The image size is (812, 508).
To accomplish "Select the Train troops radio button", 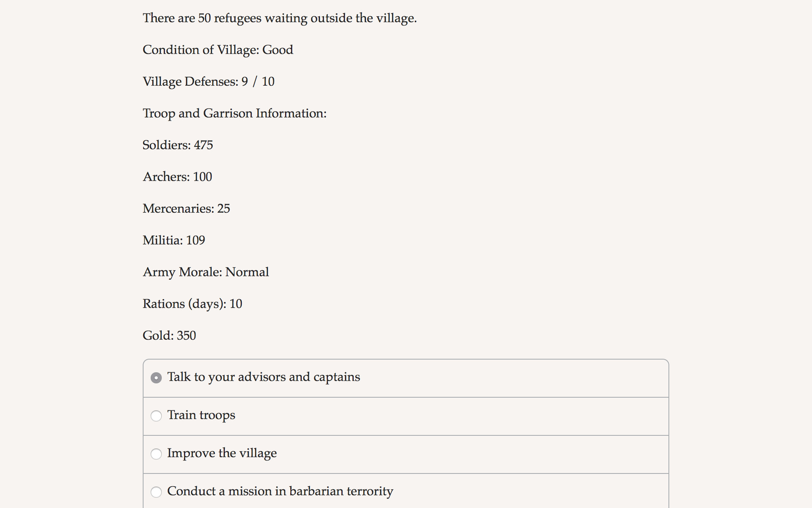I will coord(157,416).
